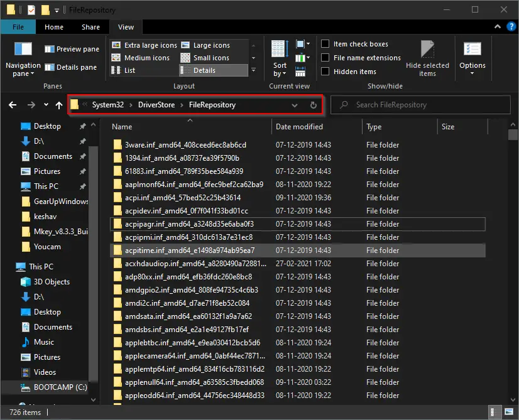Switch layout to List
This screenshot has width=519, height=420.
(123, 70)
